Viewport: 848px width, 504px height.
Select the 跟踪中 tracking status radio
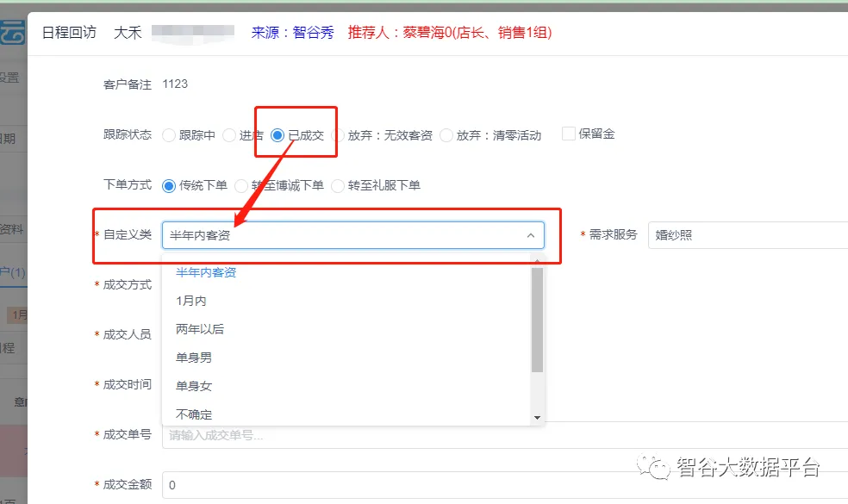(169, 135)
